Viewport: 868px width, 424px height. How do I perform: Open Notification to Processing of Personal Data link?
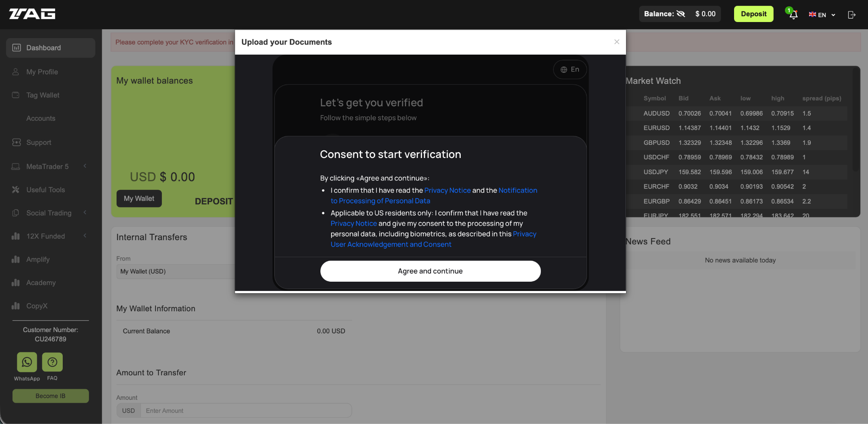pyautogui.click(x=434, y=196)
